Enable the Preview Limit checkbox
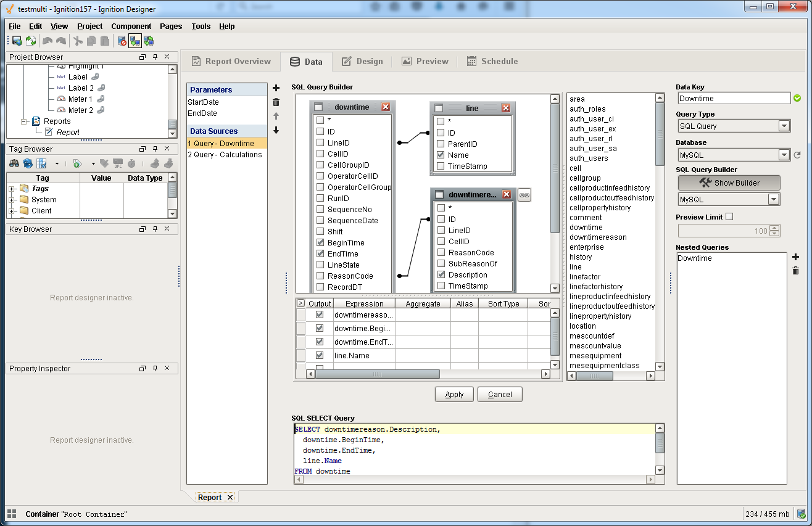Viewport: 812px width, 526px height. click(729, 217)
